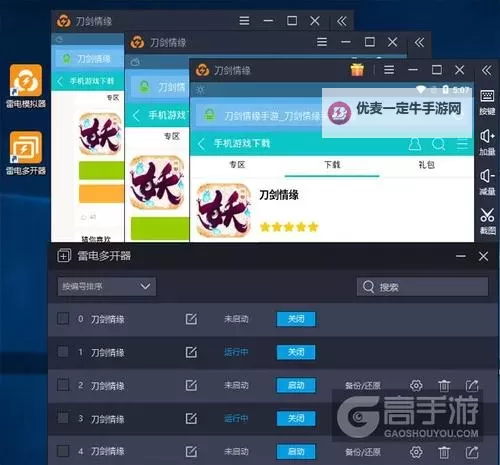Screen dimensions: 500x465
Task: Open settings gear for instance 2
Action: pos(416,386)
